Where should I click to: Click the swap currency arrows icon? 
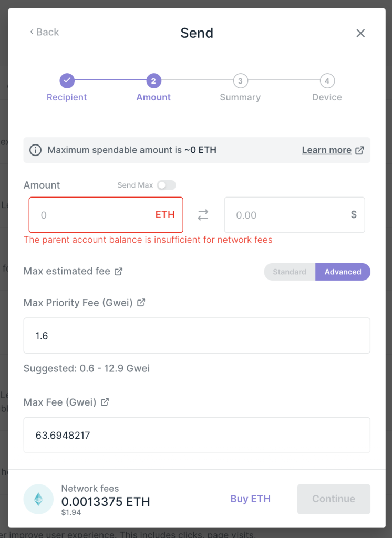pyautogui.click(x=203, y=215)
